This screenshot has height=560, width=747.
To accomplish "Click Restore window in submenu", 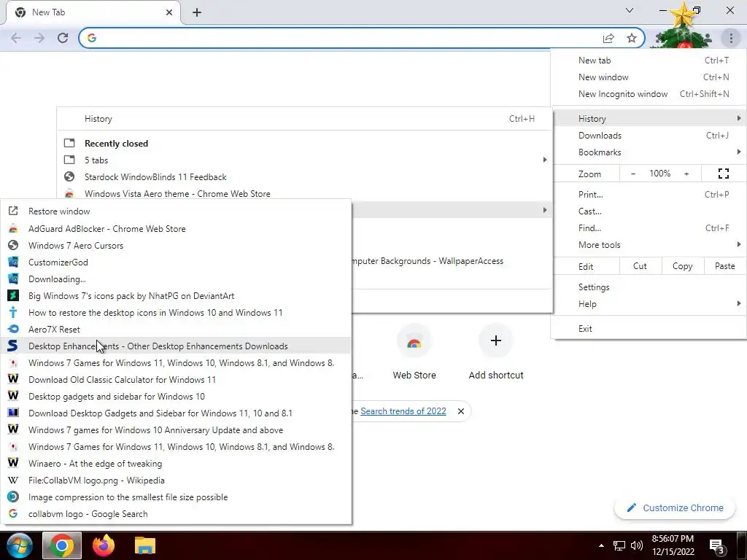I will click(x=176, y=211).
